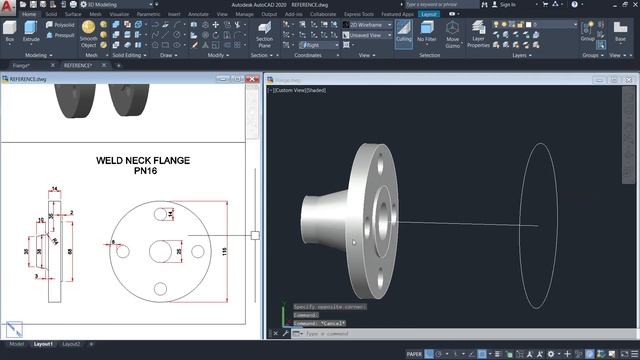
Task: Switch to the Model tab
Action: click(16, 344)
